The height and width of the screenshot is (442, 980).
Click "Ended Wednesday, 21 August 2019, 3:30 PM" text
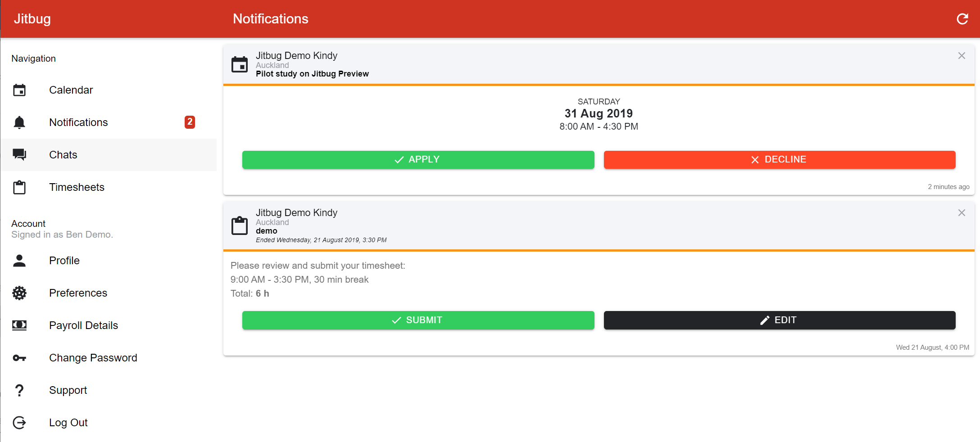click(x=321, y=240)
